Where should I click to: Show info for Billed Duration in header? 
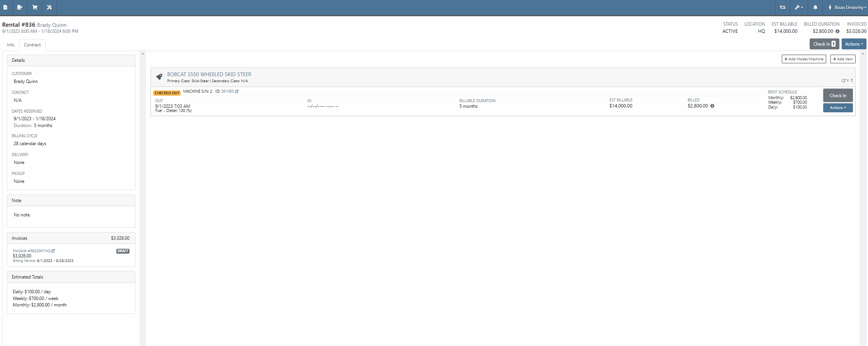click(x=838, y=31)
